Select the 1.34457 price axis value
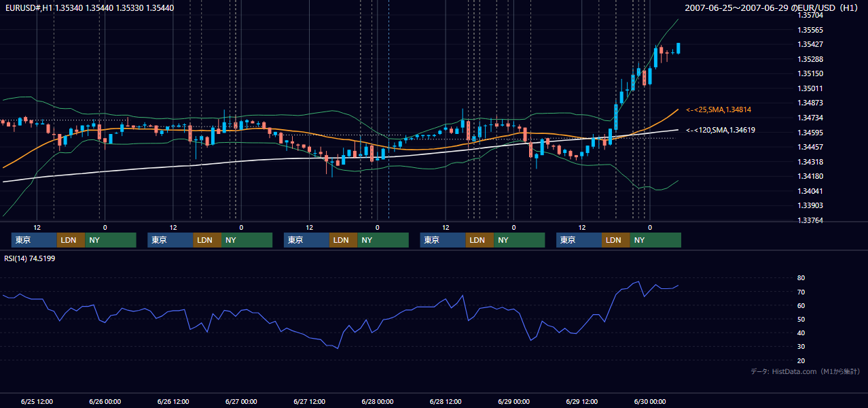868x408 pixels. (810, 147)
